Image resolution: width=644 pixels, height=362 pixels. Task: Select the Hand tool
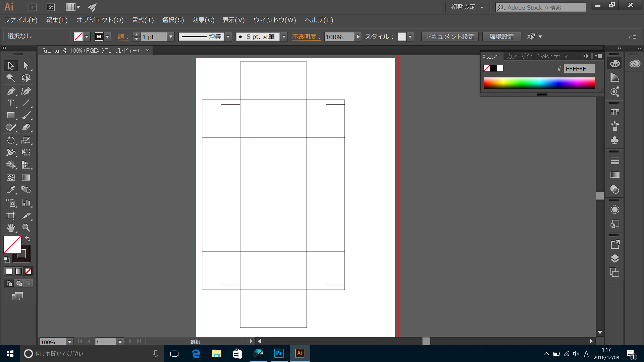click(x=11, y=228)
